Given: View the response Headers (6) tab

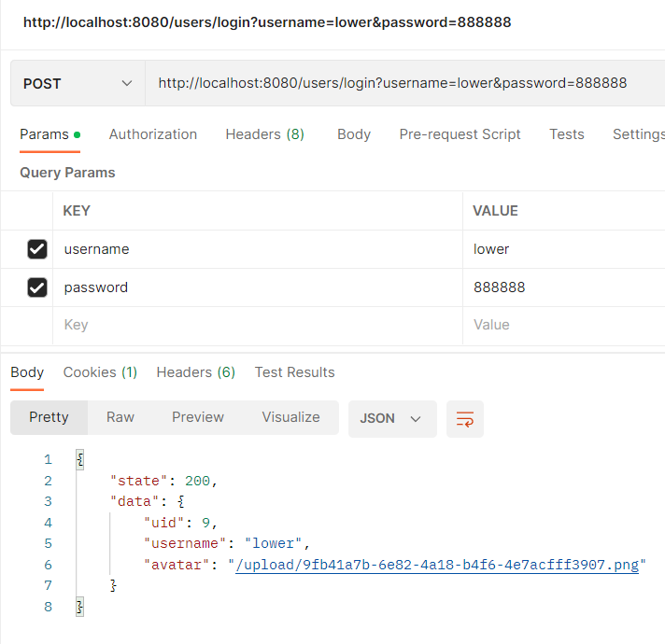Looking at the screenshot, I should coord(195,372).
